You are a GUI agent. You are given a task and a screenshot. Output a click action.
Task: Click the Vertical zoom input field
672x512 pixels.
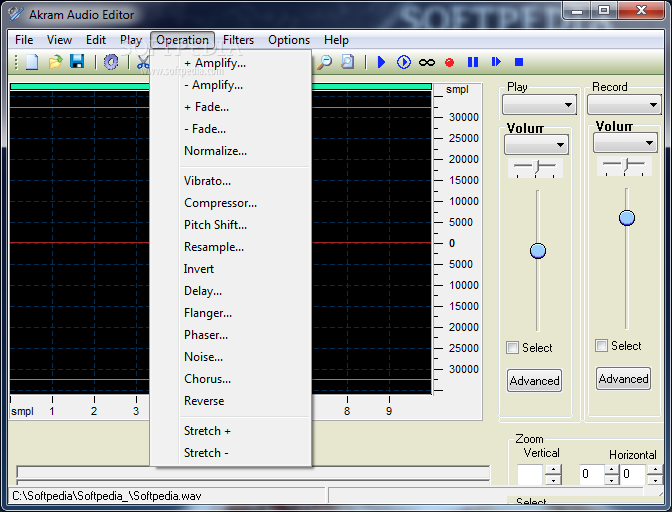tap(531, 474)
